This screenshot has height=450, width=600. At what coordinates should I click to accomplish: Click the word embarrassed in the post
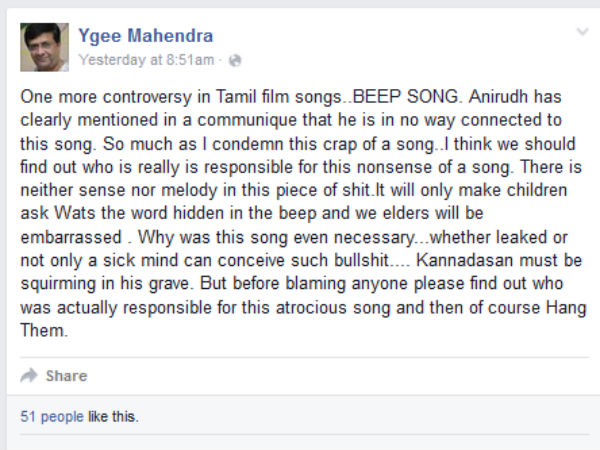tap(71, 237)
